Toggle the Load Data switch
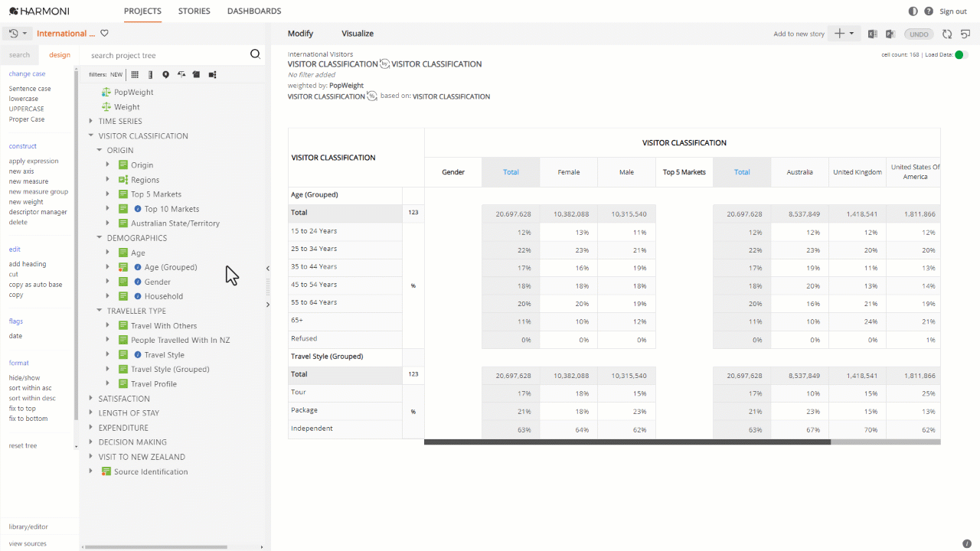 pyautogui.click(x=962, y=54)
